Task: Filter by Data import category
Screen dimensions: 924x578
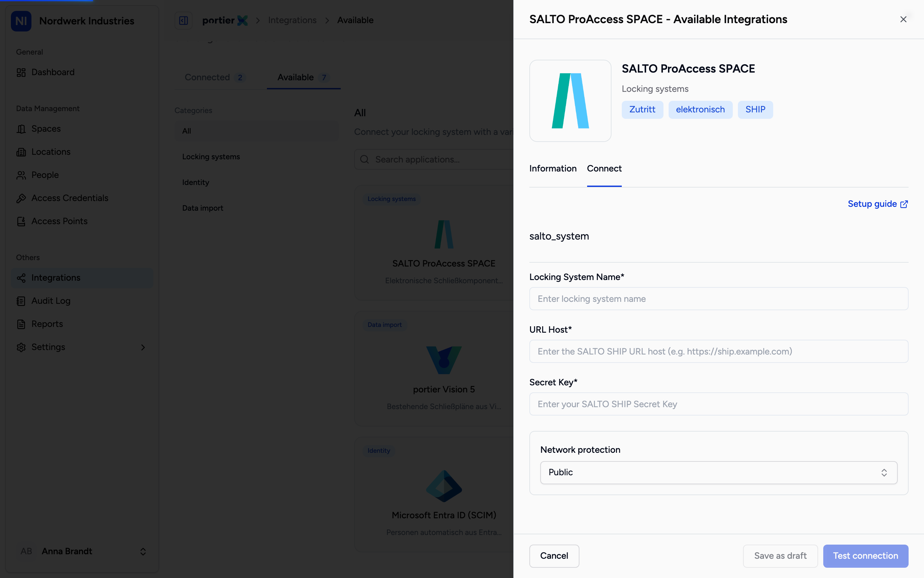Action: click(257, 208)
